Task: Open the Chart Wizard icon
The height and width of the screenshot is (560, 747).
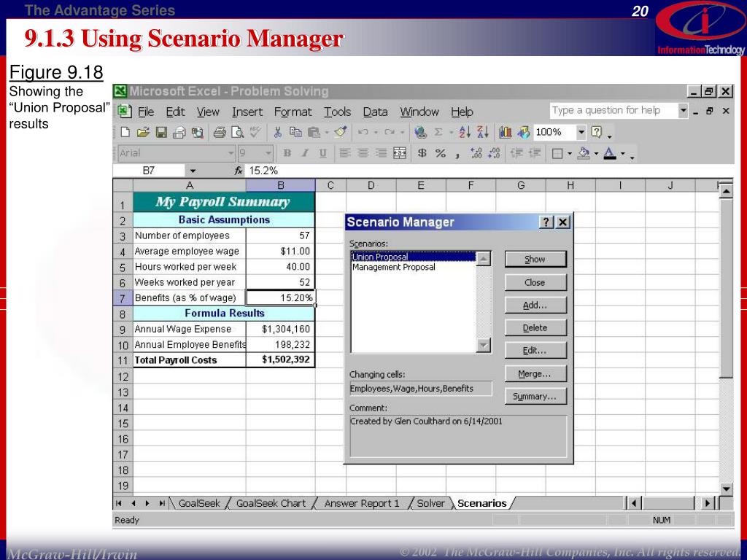Action: point(505,133)
